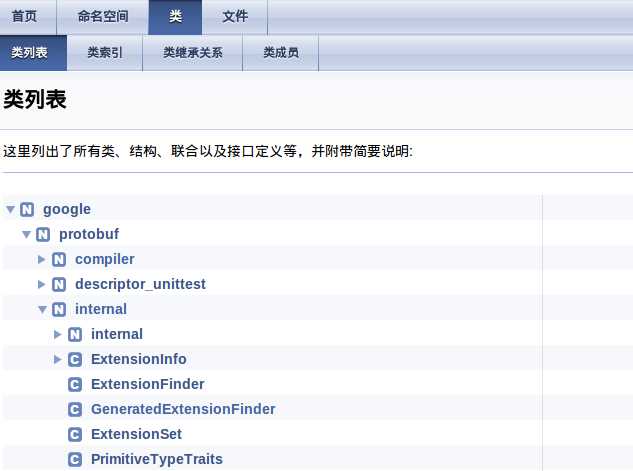
Task: Collapse the expanded internal namespace node
Action: [42, 310]
